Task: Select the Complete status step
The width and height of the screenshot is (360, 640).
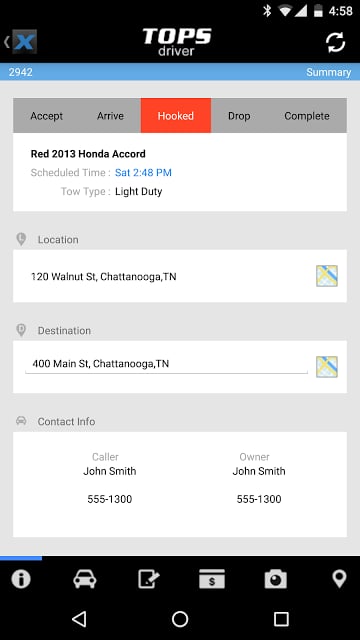Action: point(307,116)
